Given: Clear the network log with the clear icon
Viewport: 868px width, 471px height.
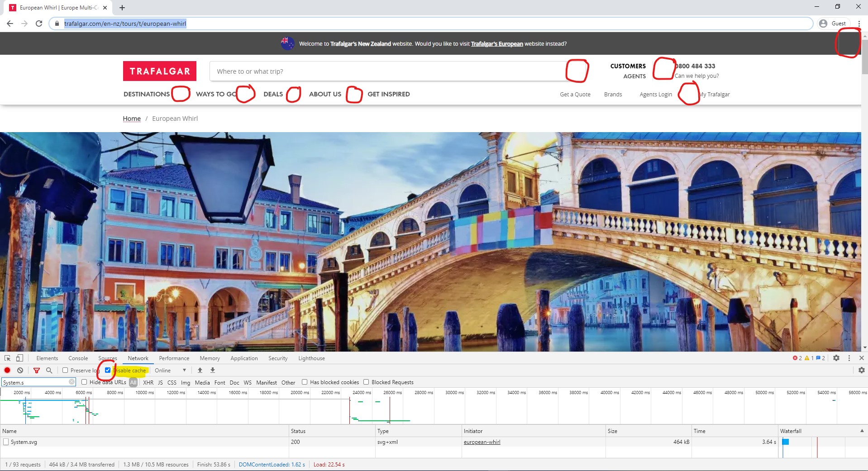Looking at the screenshot, I should point(20,370).
